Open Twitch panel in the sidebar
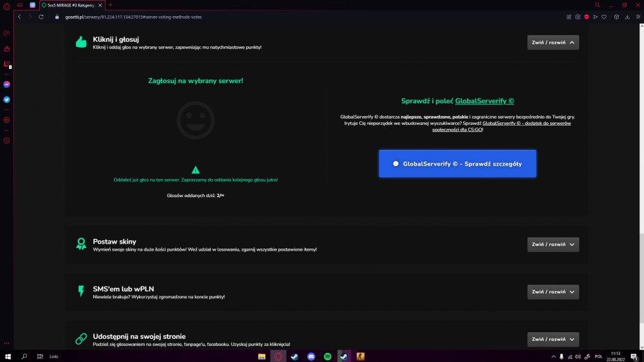This screenshot has width=644, height=362. 6,64
